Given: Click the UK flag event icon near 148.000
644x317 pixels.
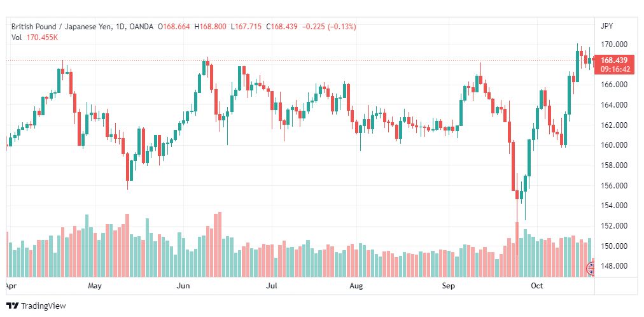Looking at the screenshot, I should pos(591,269).
